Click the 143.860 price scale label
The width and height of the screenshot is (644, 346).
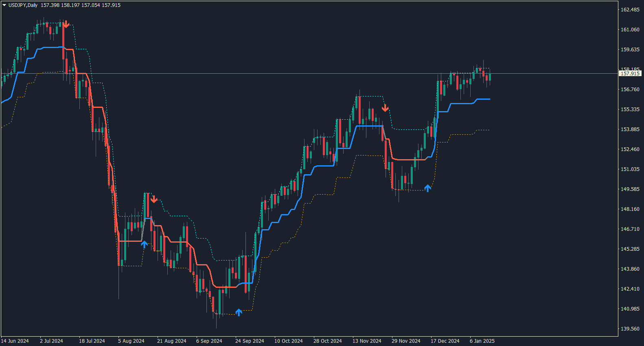coord(630,269)
